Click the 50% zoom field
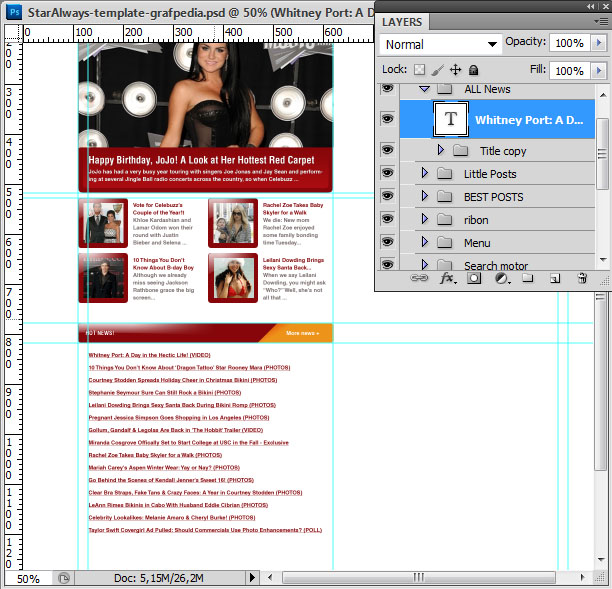Image resolution: width=612 pixels, height=589 pixels. (x=28, y=578)
